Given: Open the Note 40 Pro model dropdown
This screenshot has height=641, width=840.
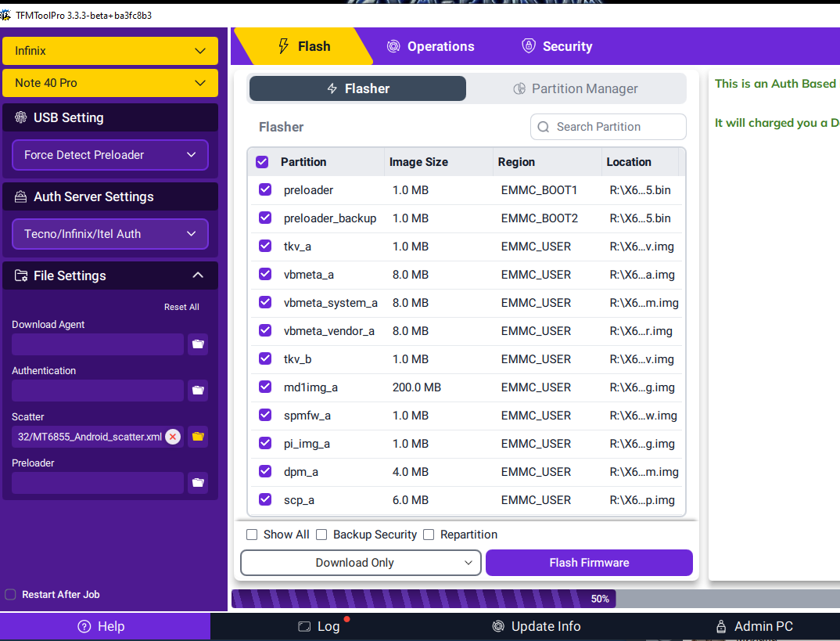Looking at the screenshot, I should click(x=110, y=83).
